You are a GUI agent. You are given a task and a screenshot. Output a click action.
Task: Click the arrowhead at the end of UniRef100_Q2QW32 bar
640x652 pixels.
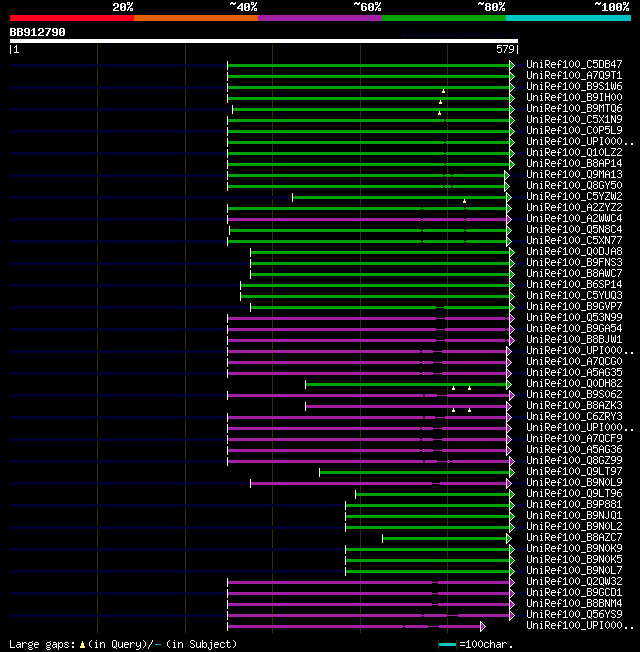click(512, 583)
